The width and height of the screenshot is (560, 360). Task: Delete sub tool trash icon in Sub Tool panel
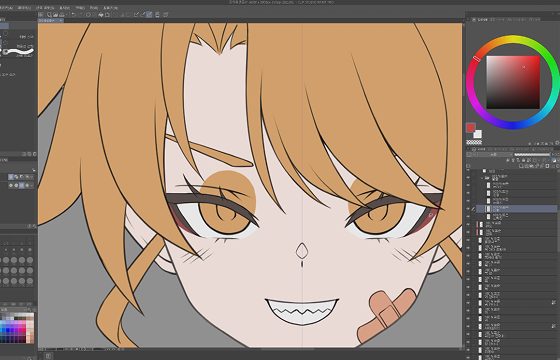point(35,154)
